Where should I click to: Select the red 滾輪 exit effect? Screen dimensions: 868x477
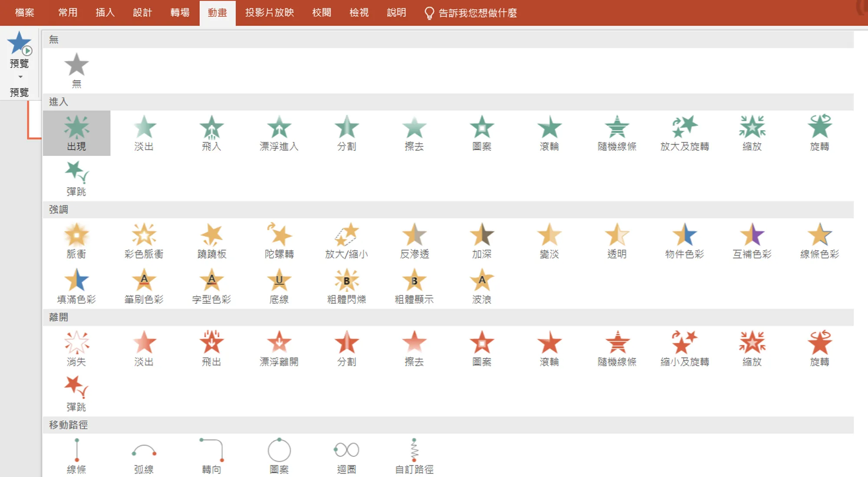(x=549, y=348)
